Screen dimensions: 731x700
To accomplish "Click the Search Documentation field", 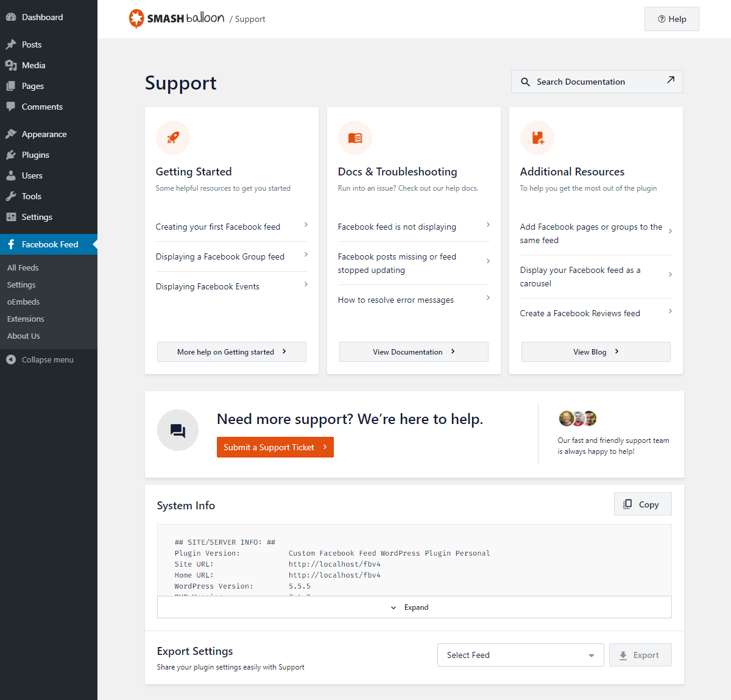I will (597, 82).
